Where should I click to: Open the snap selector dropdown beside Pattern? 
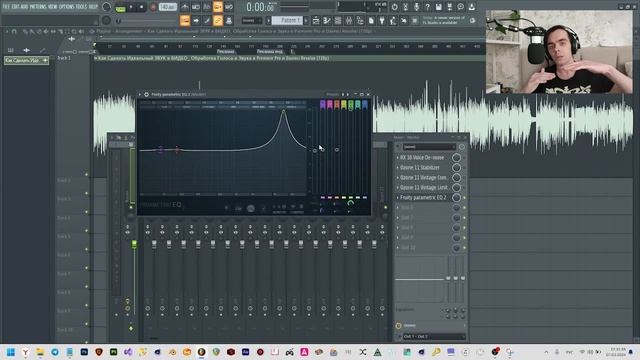(x=251, y=20)
